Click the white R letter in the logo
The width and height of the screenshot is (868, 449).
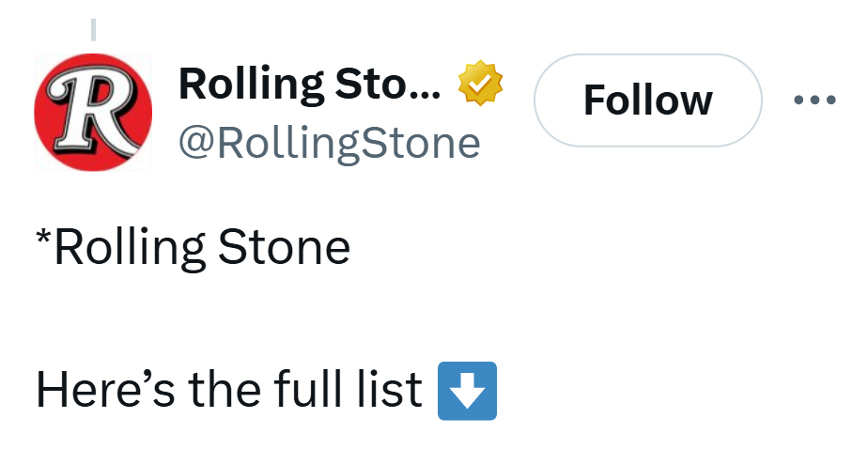coord(89,113)
